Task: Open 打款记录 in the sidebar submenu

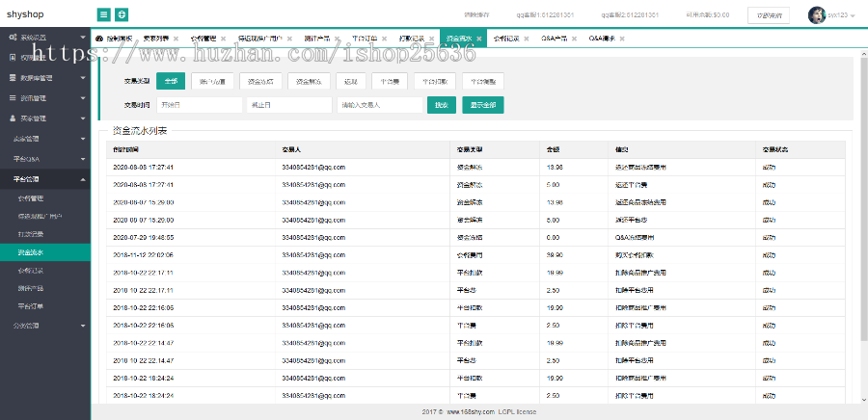Action: [x=31, y=233]
